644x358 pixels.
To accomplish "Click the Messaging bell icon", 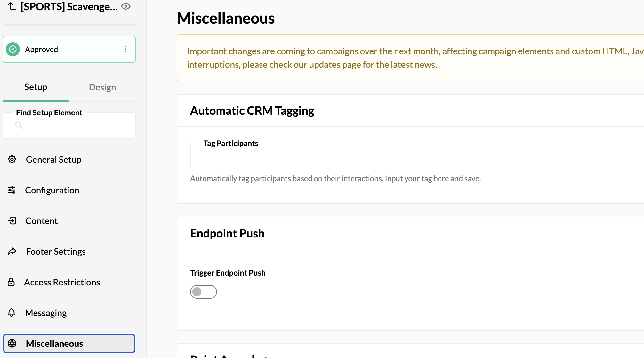I will point(12,313).
